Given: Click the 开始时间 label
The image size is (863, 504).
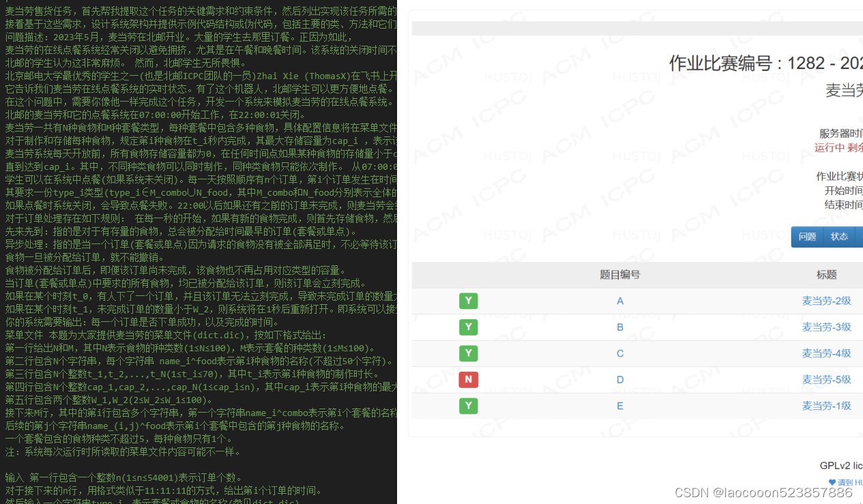Looking at the screenshot, I should click(844, 190).
